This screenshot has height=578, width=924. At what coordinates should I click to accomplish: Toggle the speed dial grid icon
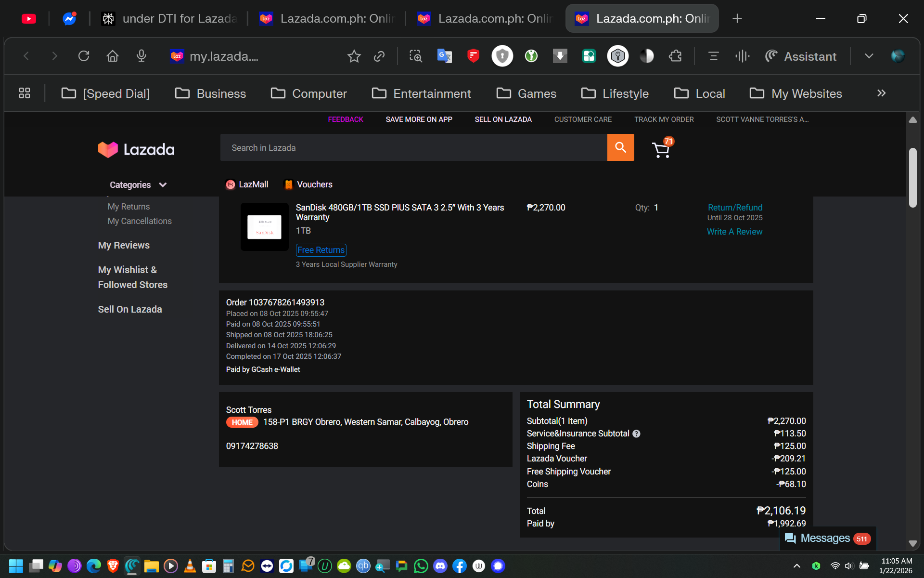[x=25, y=93]
